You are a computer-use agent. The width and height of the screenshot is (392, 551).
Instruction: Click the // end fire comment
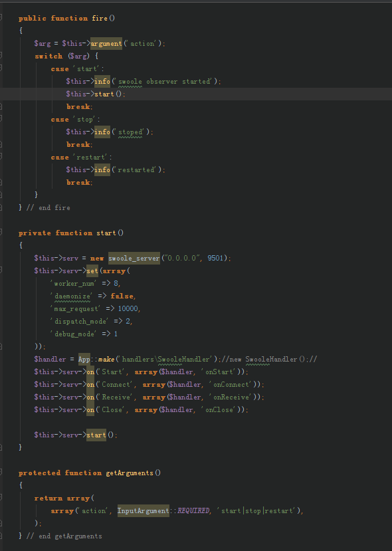coord(49,208)
